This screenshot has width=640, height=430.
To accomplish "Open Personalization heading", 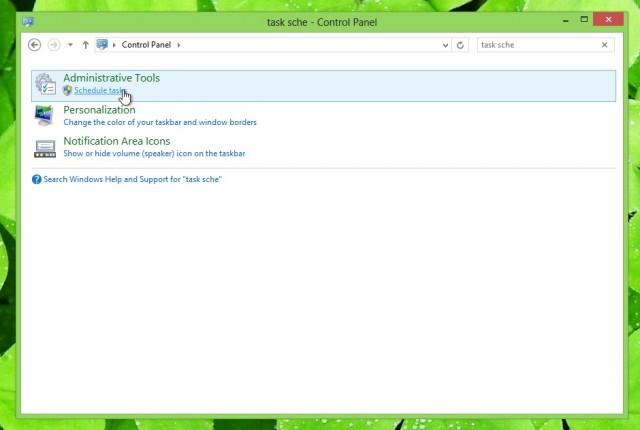I will (99, 110).
